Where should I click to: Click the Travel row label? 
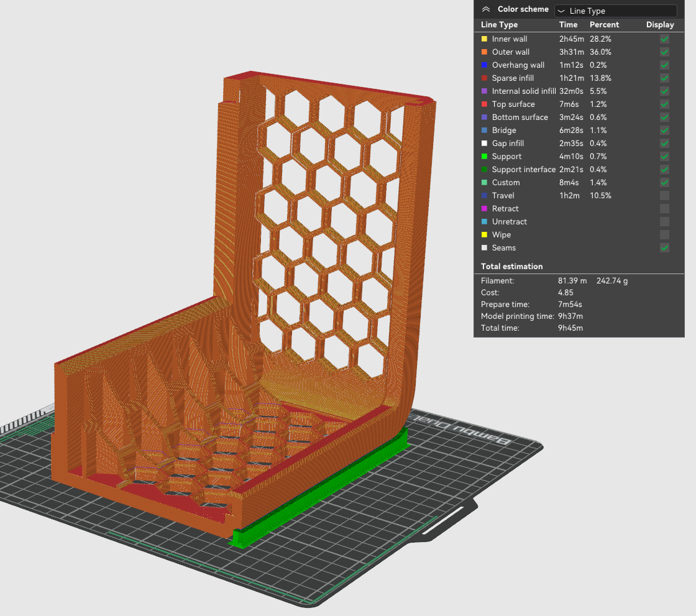[x=503, y=195]
